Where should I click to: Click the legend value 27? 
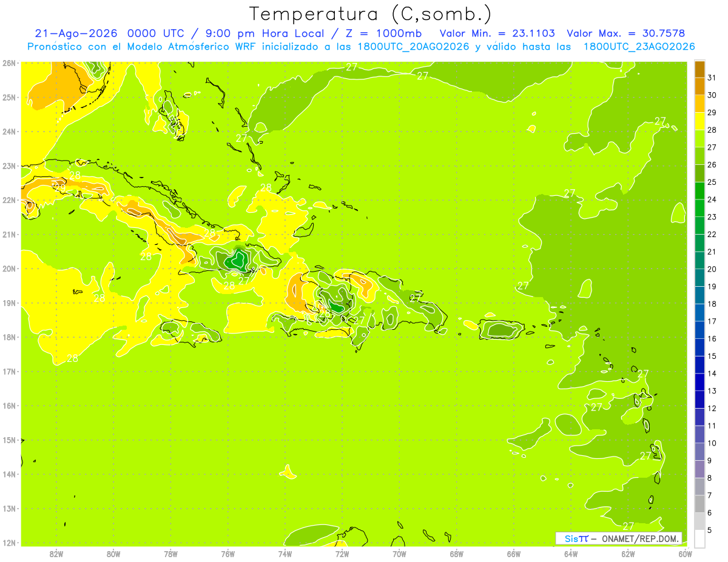(712, 147)
